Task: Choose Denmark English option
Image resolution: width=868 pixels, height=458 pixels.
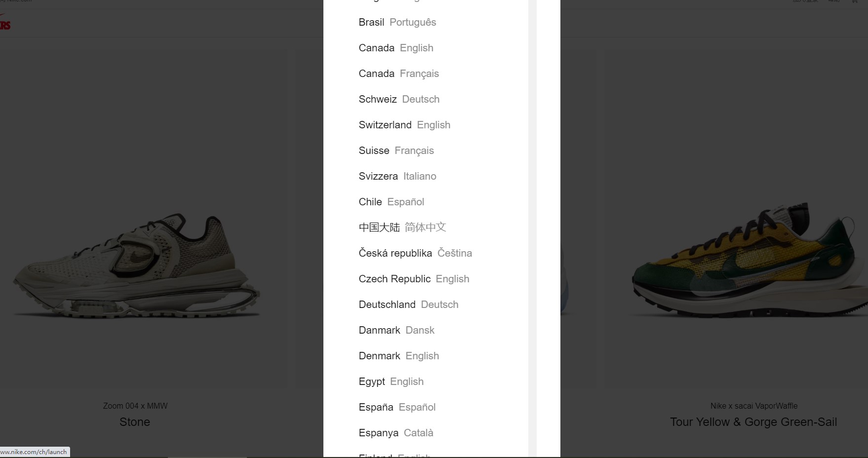Action: (x=398, y=356)
